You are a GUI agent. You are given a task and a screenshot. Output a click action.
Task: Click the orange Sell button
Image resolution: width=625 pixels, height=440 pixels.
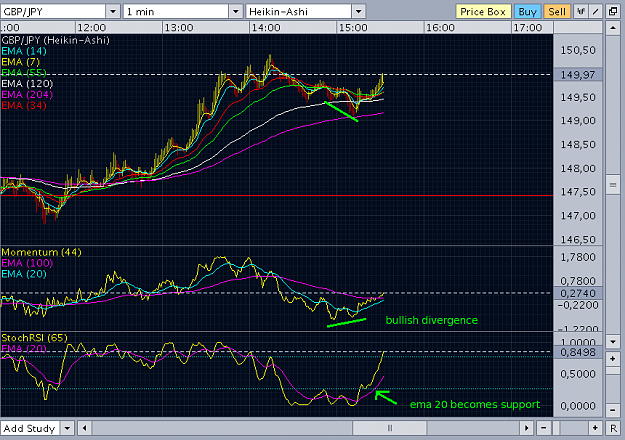pyautogui.click(x=557, y=12)
